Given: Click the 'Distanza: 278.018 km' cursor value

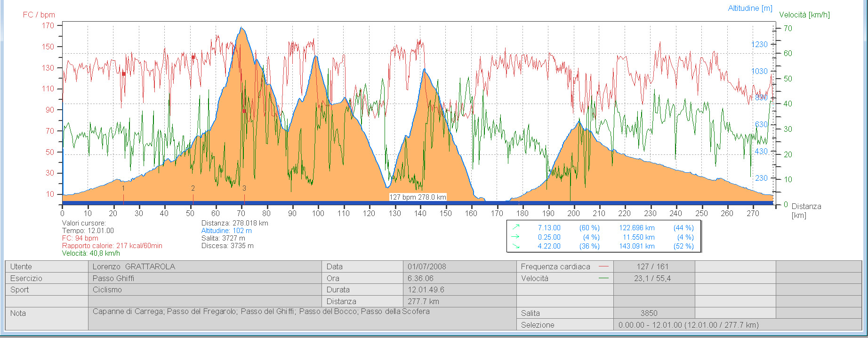Looking at the screenshot, I should (x=235, y=223).
